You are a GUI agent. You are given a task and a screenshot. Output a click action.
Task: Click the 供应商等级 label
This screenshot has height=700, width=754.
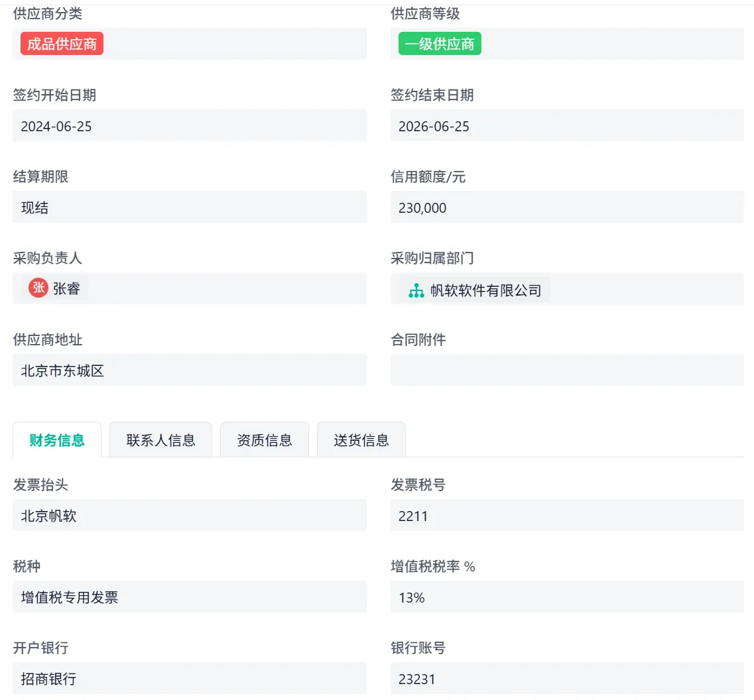(425, 13)
